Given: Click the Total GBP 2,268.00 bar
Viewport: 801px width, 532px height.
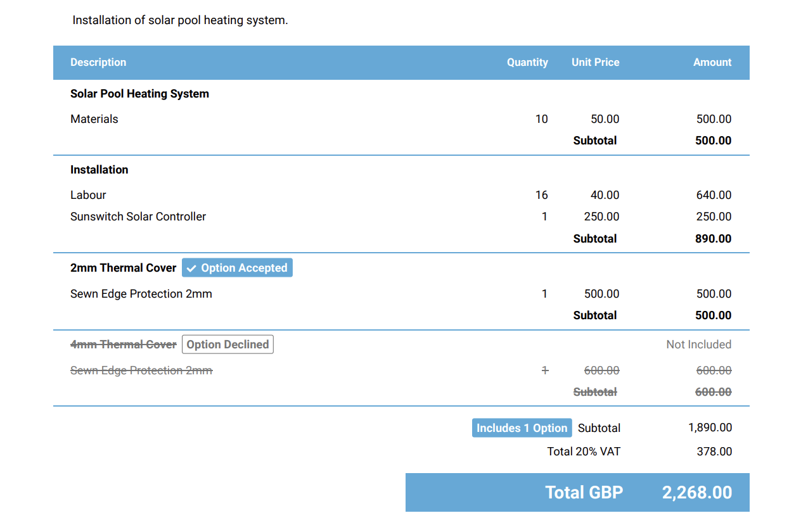Looking at the screenshot, I should [577, 492].
